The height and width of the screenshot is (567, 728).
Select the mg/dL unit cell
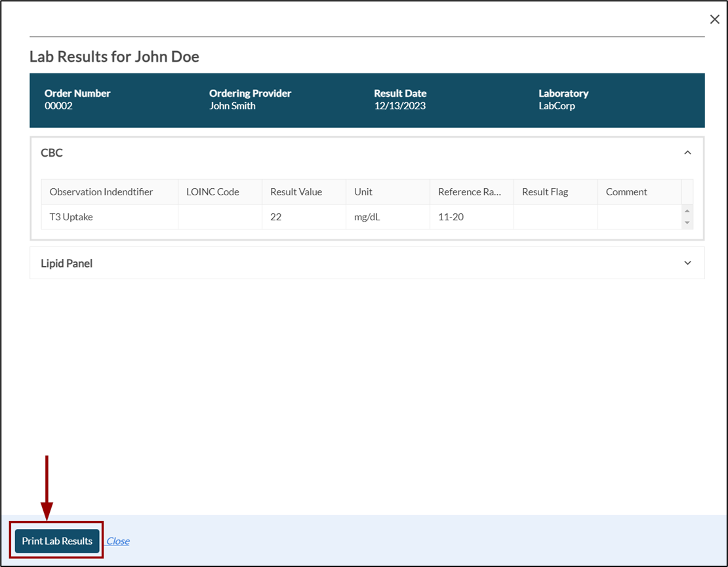click(367, 217)
